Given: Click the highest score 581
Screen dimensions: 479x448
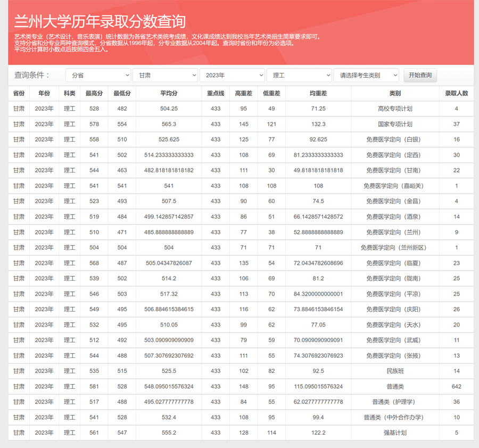Looking at the screenshot, I should tap(94, 387).
